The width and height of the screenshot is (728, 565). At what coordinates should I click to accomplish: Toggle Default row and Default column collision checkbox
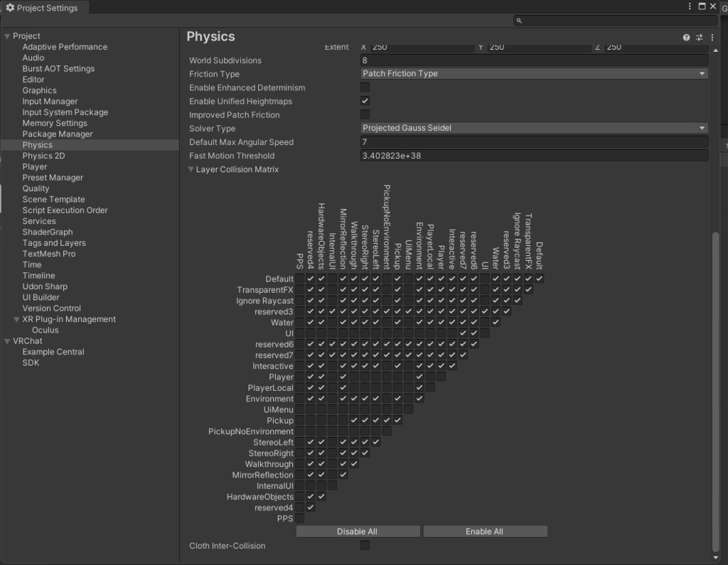pyautogui.click(x=539, y=279)
